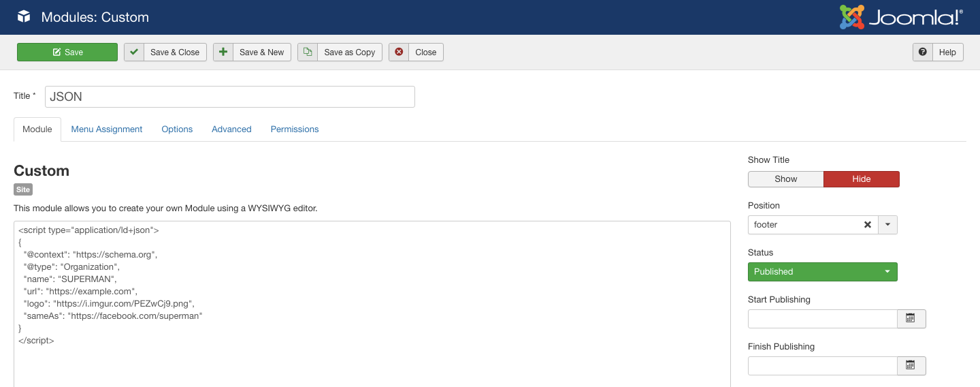This screenshot has width=980, height=387.
Task: Click the Modules: Custom page title
Action: (x=95, y=18)
